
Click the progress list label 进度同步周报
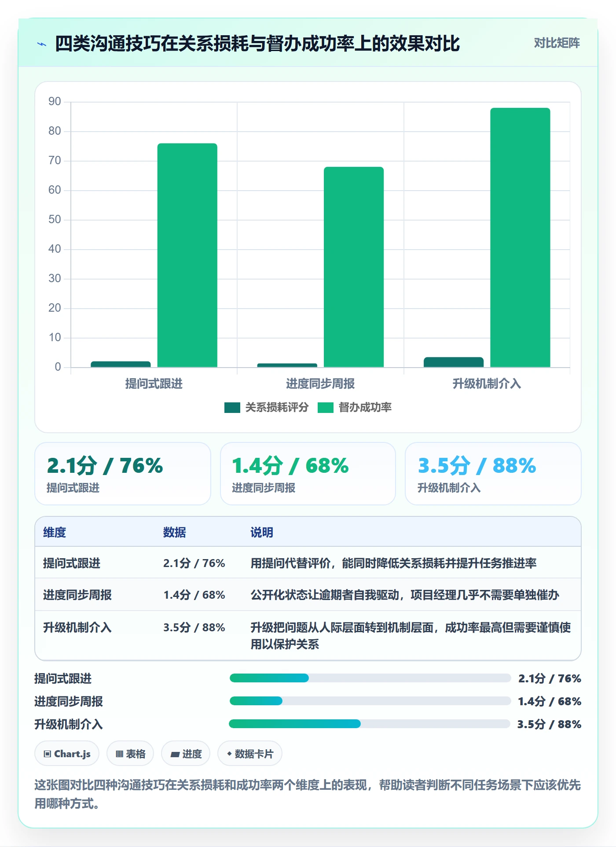(x=69, y=701)
